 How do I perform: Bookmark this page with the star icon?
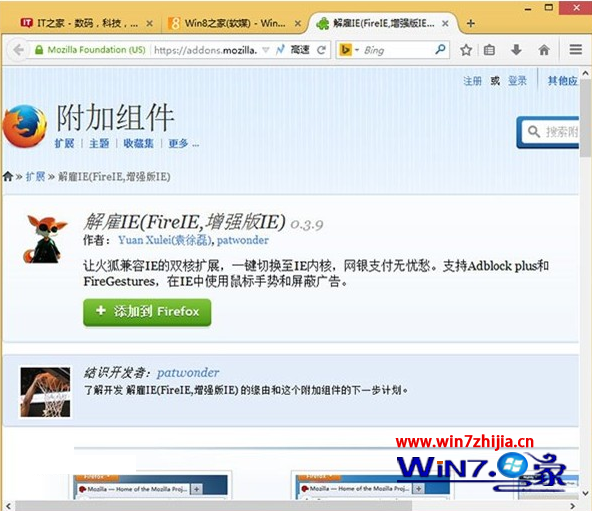point(466,50)
